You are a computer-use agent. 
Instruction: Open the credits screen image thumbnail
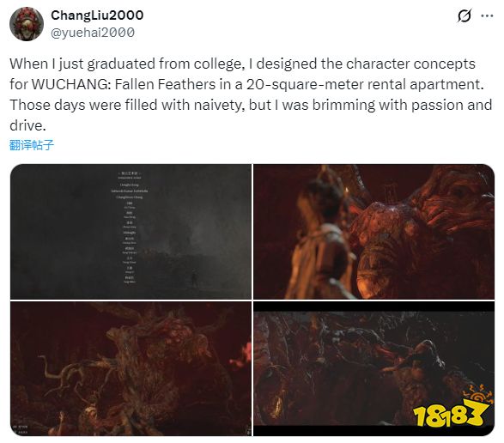point(131,232)
